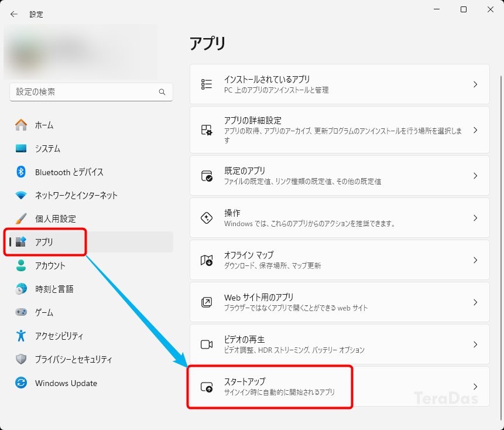Click the Windows Update sync icon
This screenshot has height=430, width=504.
click(21, 383)
